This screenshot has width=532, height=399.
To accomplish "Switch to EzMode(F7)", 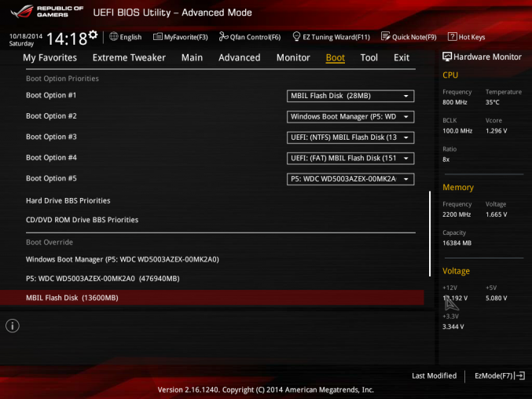I will [500, 375].
